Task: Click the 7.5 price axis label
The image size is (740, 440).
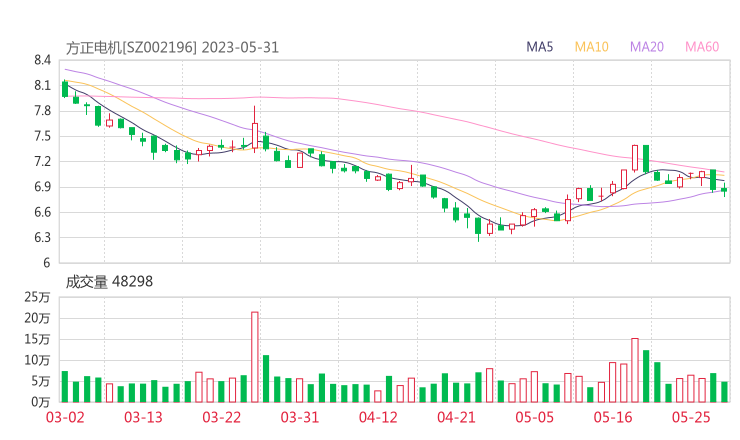Action: [42, 137]
